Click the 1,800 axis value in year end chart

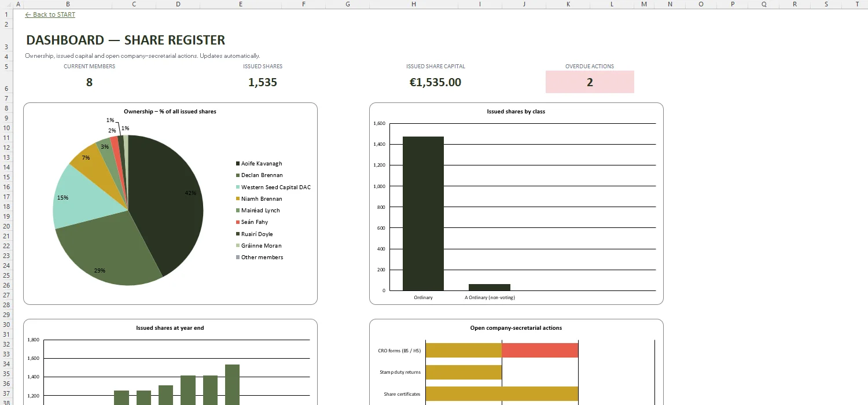pos(34,340)
